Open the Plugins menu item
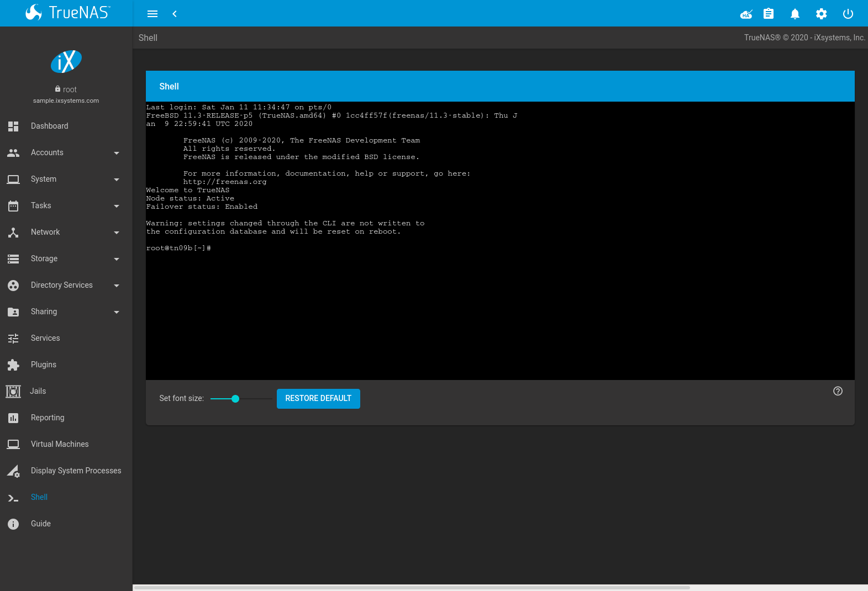The width and height of the screenshot is (868, 591). 66,365
